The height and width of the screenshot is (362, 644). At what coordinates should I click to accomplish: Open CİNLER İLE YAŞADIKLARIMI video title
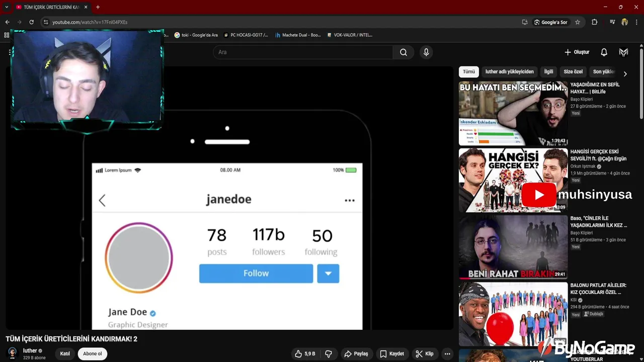(x=599, y=222)
